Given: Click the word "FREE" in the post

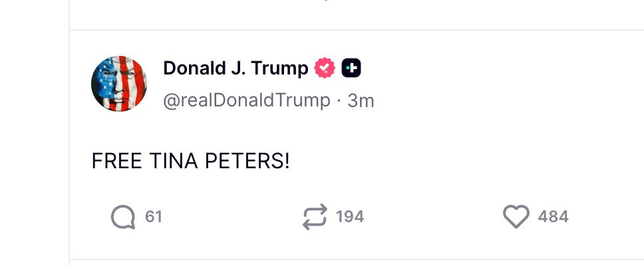Looking at the screenshot, I should tap(113, 162).
